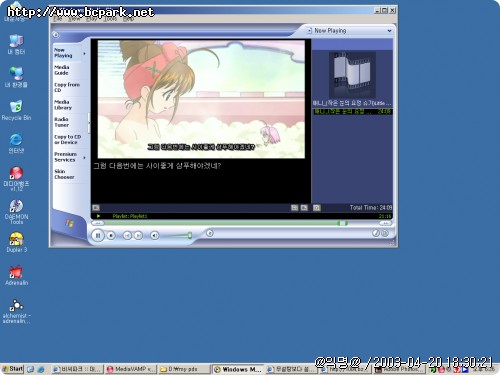The width and height of the screenshot is (500, 375).
Task: Click the drag grip beside the sidebar
Action: pos(89,122)
